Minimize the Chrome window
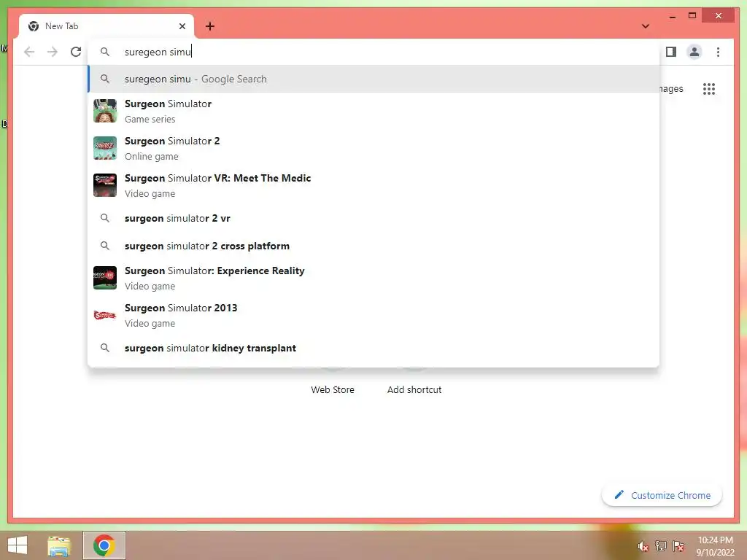Viewport: 747px width, 560px height. (672, 16)
